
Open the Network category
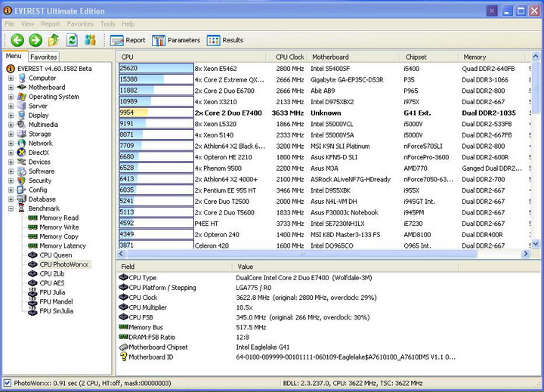(x=40, y=144)
